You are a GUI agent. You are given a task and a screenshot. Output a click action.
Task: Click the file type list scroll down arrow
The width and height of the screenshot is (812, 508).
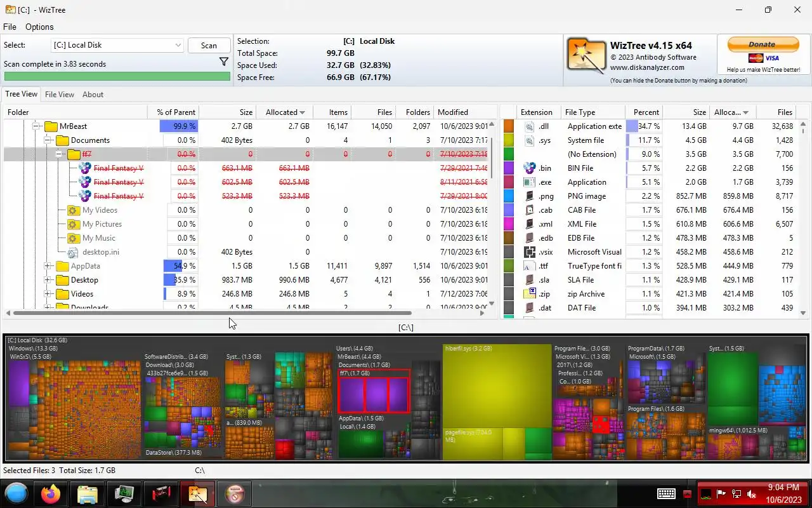coord(803,313)
